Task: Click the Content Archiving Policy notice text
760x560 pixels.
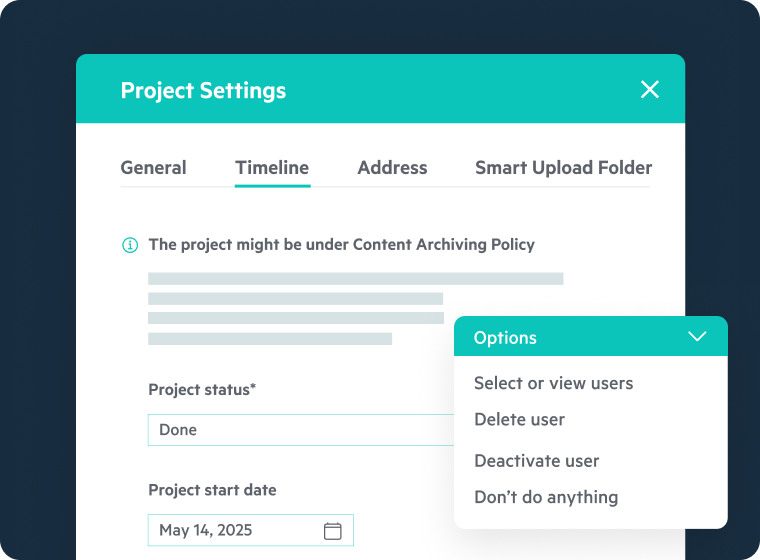Action: 341,244
